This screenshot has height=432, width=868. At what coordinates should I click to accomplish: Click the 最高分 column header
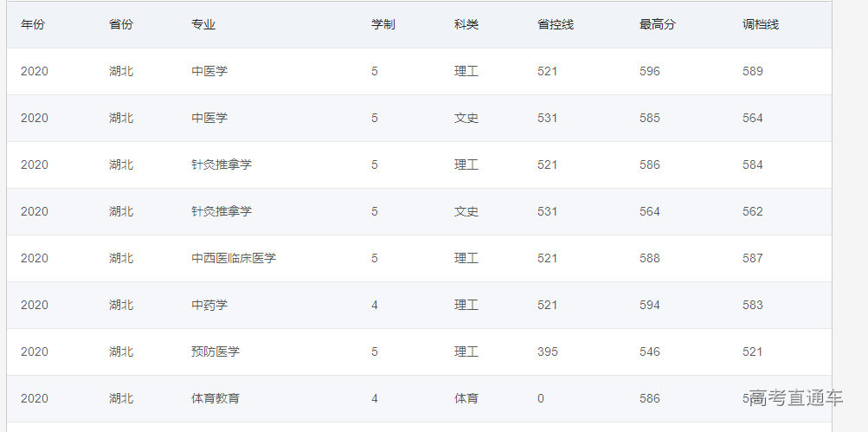click(658, 25)
